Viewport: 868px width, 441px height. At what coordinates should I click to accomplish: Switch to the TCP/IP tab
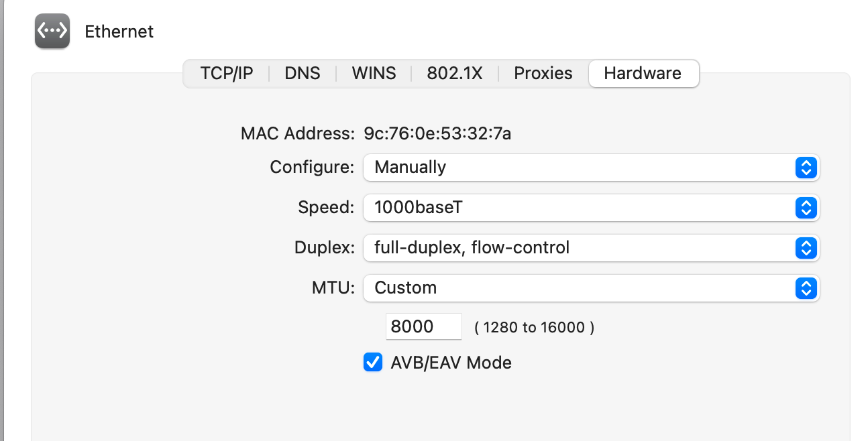pyautogui.click(x=227, y=74)
